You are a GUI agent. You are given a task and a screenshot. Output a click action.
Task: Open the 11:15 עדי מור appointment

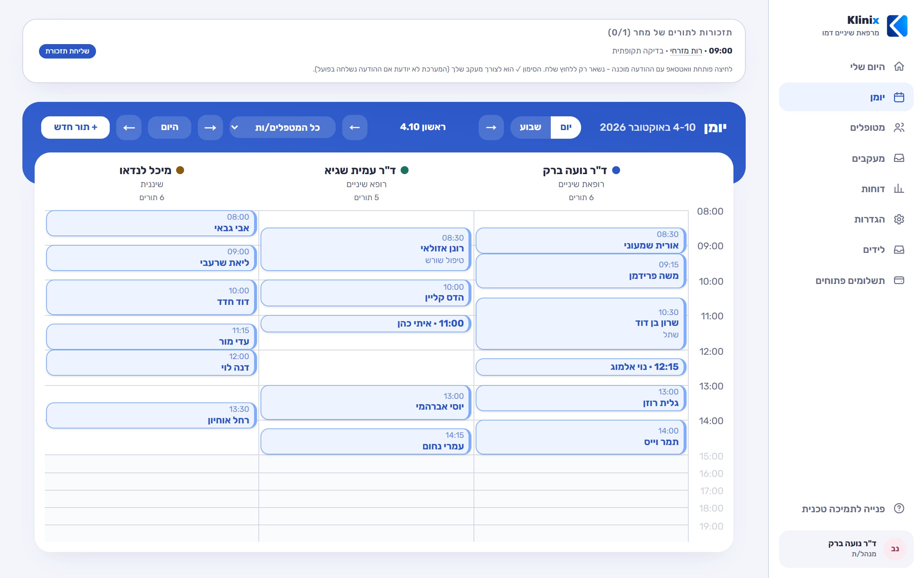coord(151,336)
